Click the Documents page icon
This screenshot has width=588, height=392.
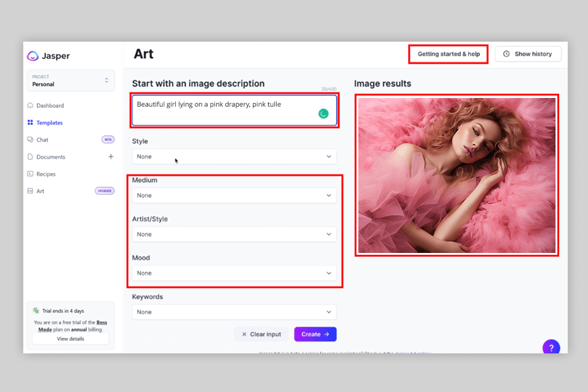pyautogui.click(x=31, y=156)
